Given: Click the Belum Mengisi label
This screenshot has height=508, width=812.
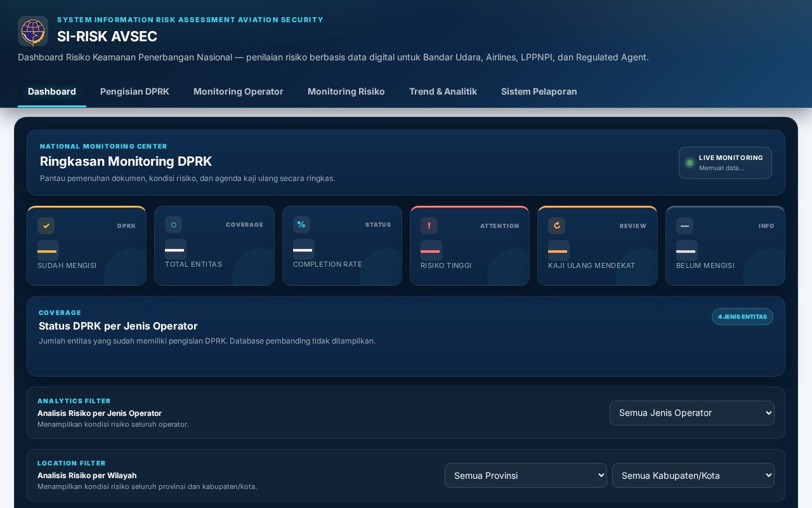Looking at the screenshot, I should coord(705,265).
